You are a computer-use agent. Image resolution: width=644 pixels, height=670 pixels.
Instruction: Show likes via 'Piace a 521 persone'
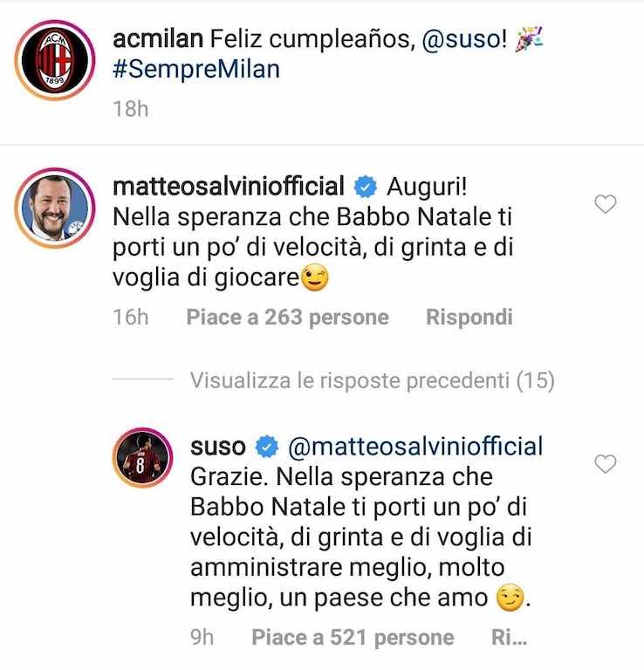[x=353, y=639]
